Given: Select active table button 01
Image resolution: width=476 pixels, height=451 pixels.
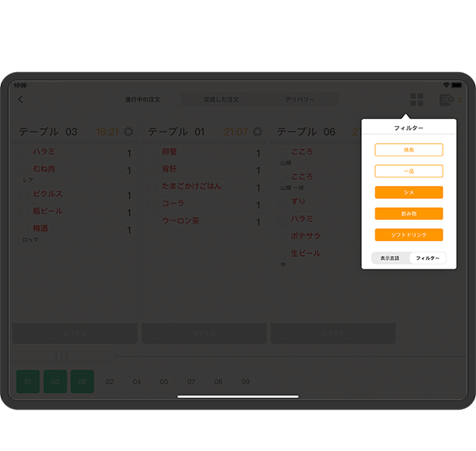Looking at the screenshot, I should click(x=28, y=381).
